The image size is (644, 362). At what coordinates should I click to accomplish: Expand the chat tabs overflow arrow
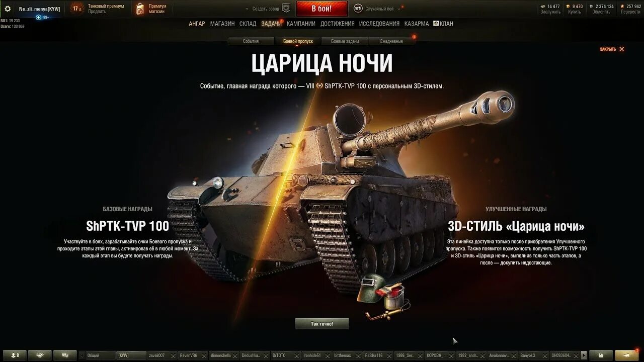tap(583, 355)
